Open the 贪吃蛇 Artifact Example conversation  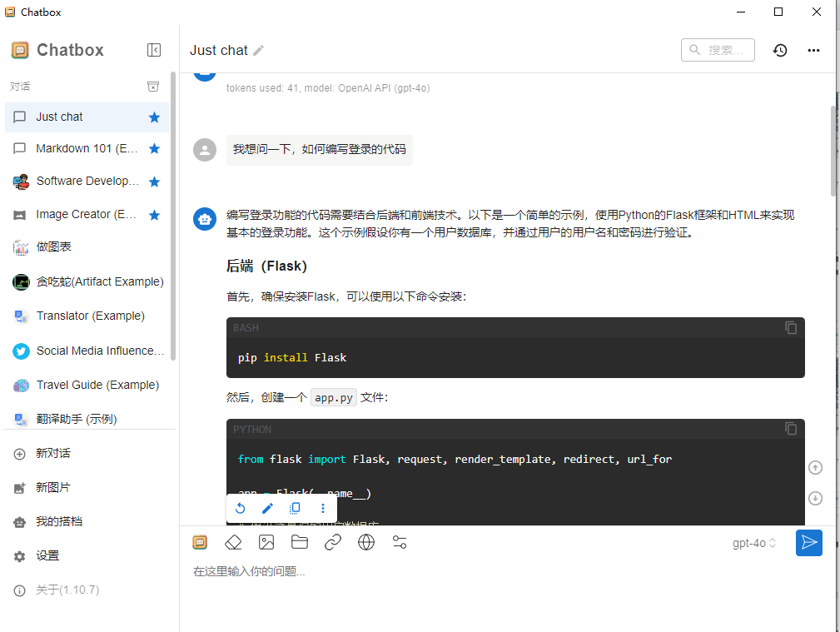(x=87, y=281)
